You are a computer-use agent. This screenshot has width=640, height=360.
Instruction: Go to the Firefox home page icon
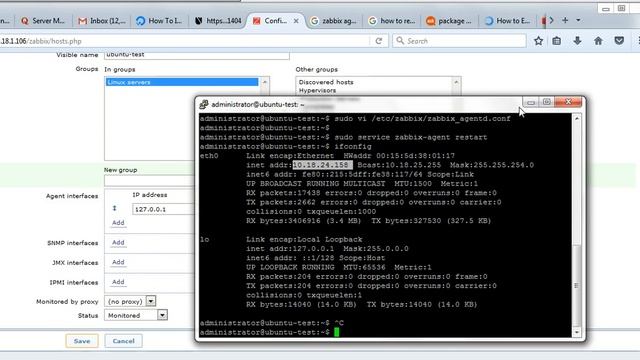point(598,41)
